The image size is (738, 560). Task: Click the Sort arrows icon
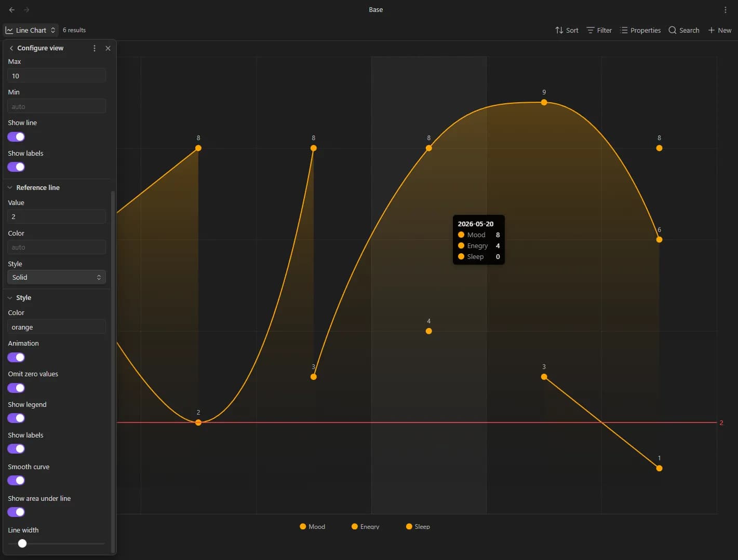tap(559, 30)
